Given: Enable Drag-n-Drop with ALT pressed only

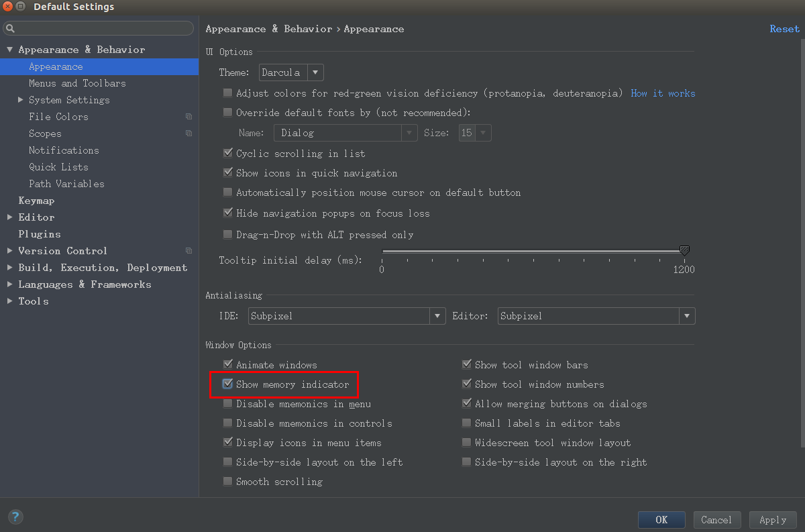Looking at the screenshot, I should pos(228,235).
